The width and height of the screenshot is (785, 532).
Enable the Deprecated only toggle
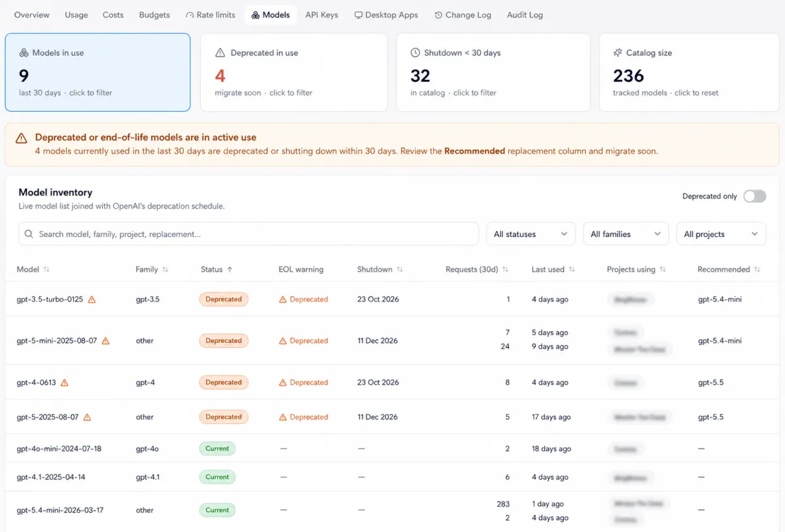pyautogui.click(x=754, y=196)
